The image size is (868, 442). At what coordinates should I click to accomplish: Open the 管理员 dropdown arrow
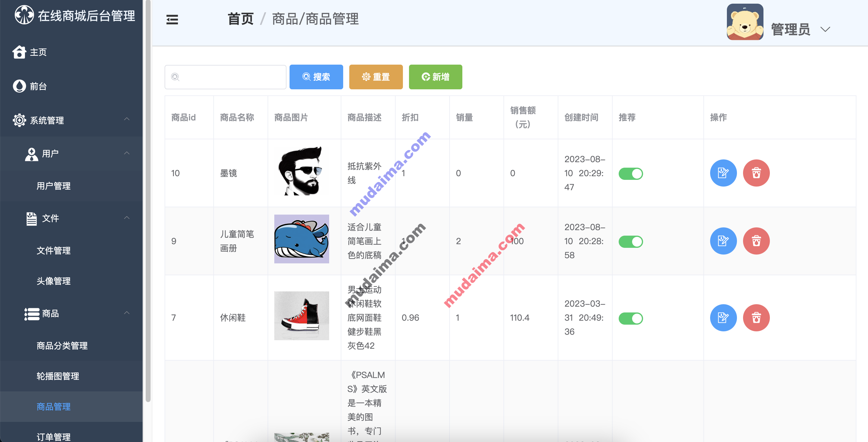(825, 30)
